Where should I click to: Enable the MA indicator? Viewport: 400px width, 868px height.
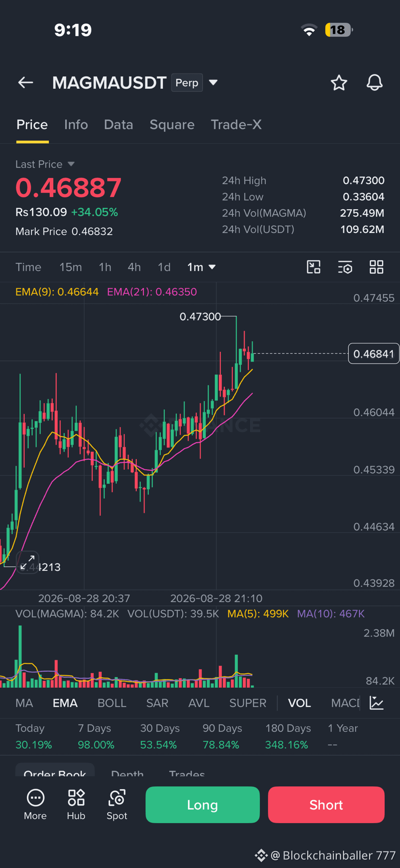pos(24,703)
